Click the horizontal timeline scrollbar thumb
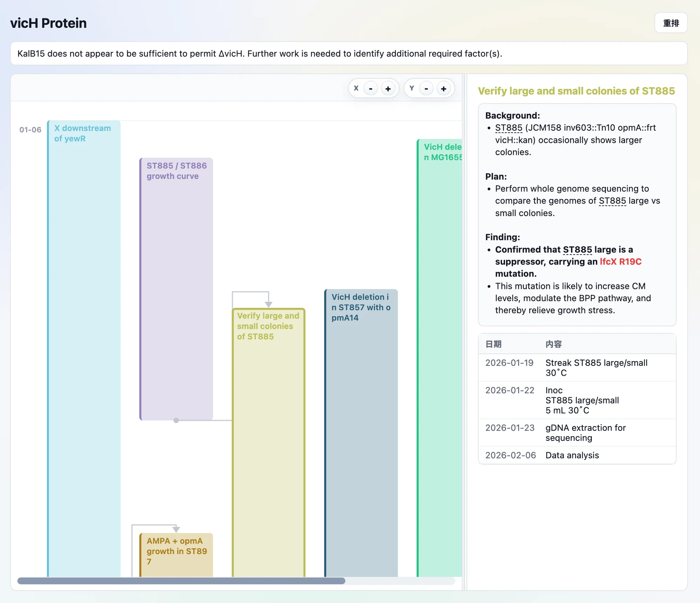The width and height of the screenshot is (700, 603). [x=181, y=581]
